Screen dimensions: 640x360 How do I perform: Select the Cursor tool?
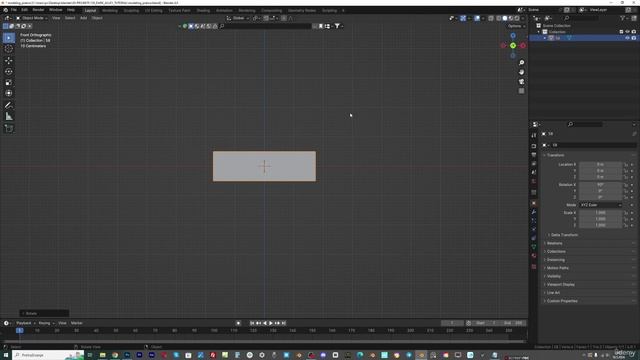coord(9,49)
